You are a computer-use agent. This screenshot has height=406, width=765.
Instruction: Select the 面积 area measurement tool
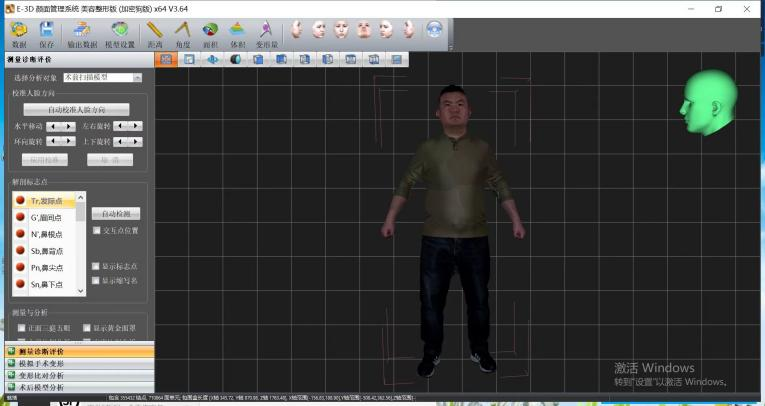click(210, 31)
